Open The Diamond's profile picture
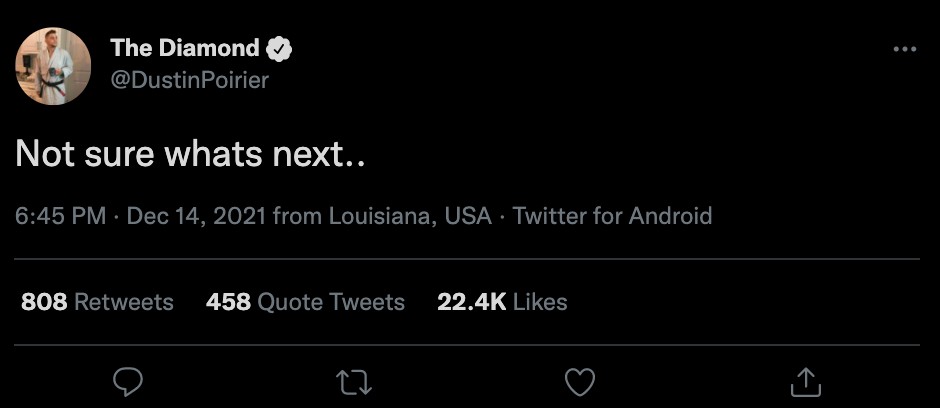 coord(53,66)
